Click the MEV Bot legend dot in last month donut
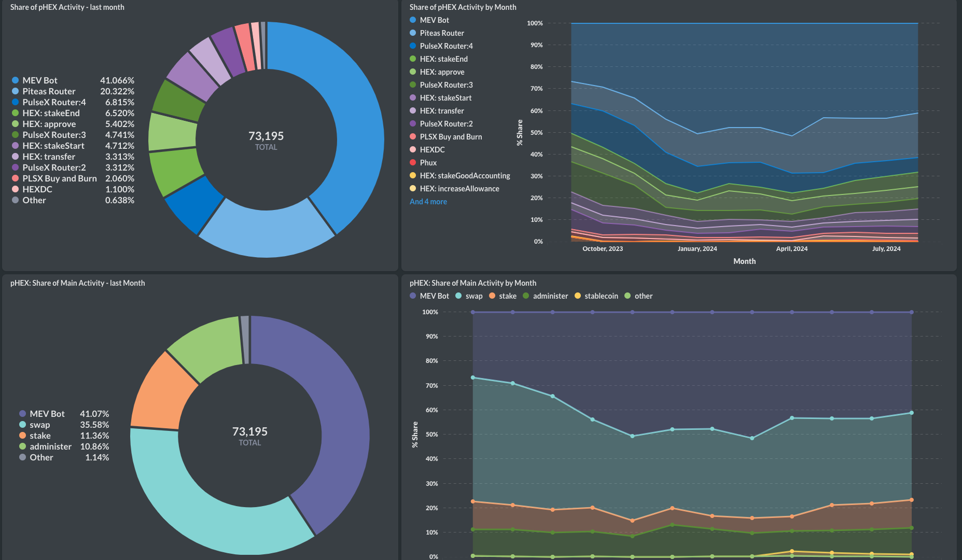962x560 pixels. tap(15, 80)
